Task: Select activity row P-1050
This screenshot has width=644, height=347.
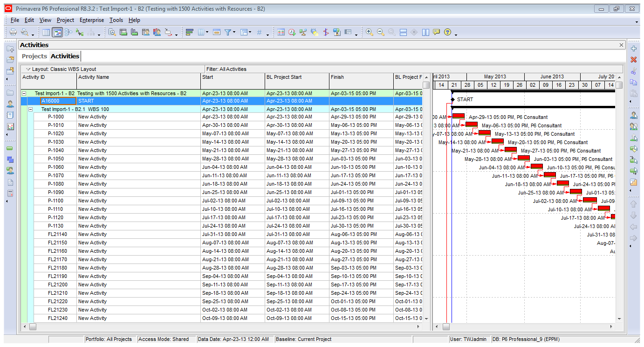Action: [221, 159]
